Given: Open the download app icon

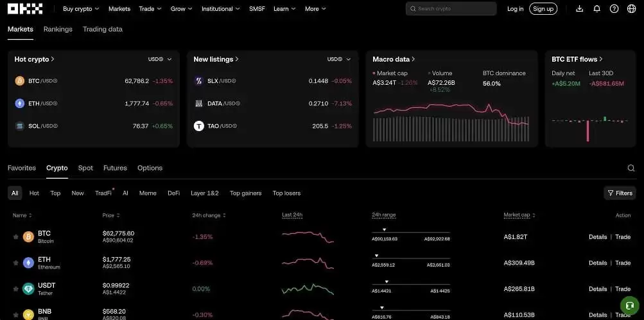Looking at the screenshot, I should 580,8.
